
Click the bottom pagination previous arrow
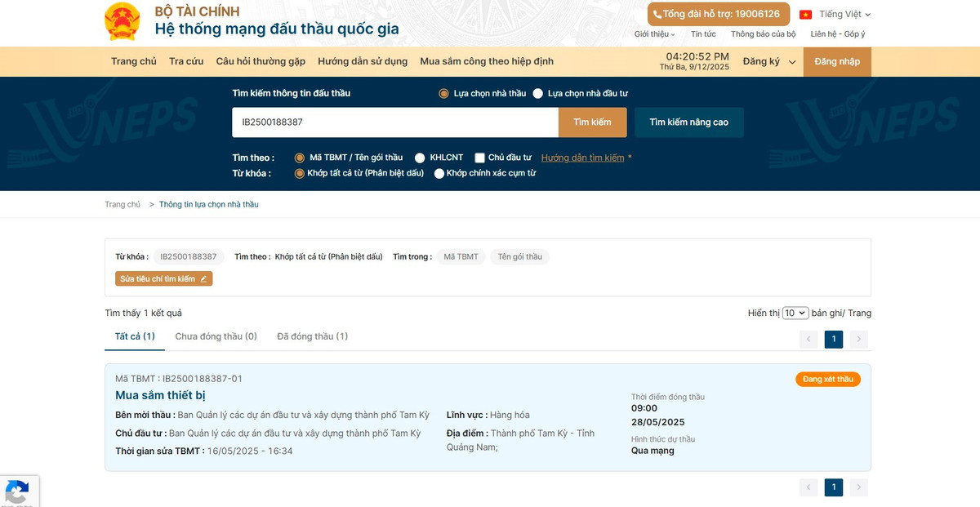[808, 487]
